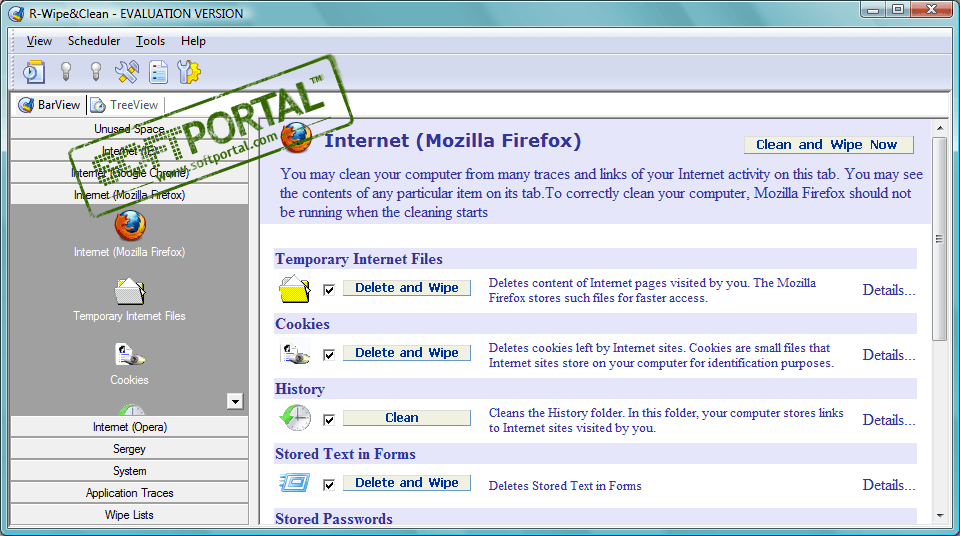The width and height of the screenshot is (960, 536).
Task: Open the Application Traces bar section
Action: pos(129,493)
